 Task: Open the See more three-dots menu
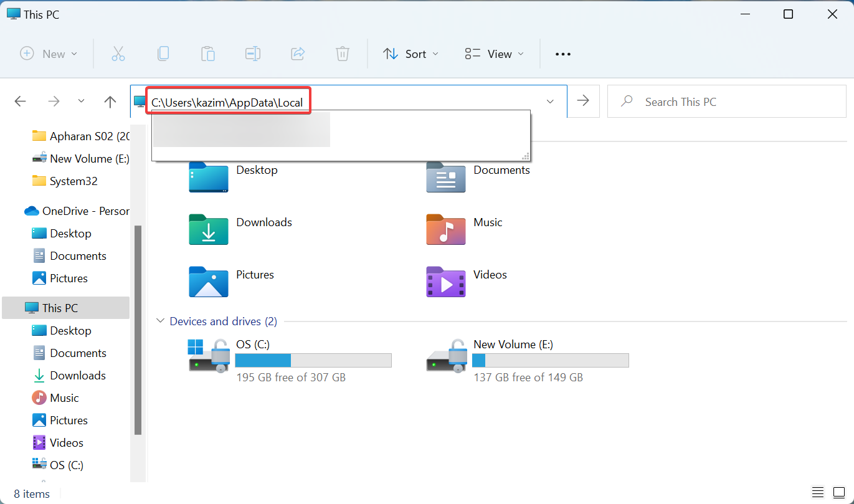coord(563,54)
